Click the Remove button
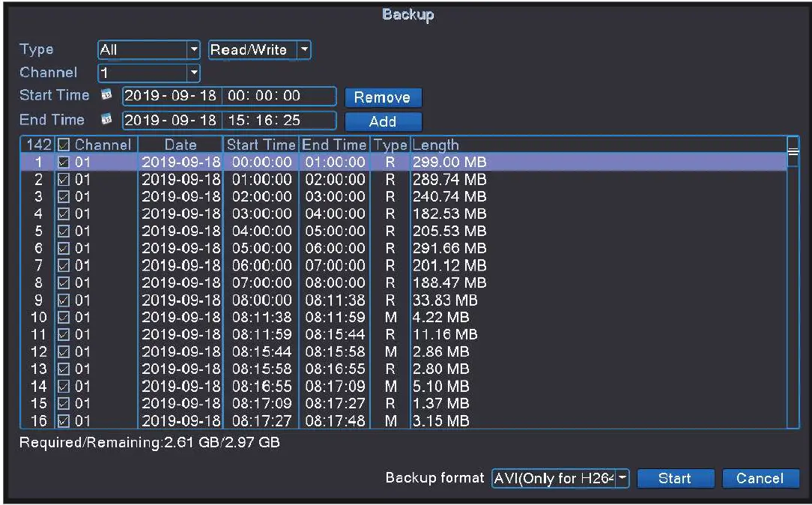Image resolution: width=812 pixels, height=505 pixels. 383,97
